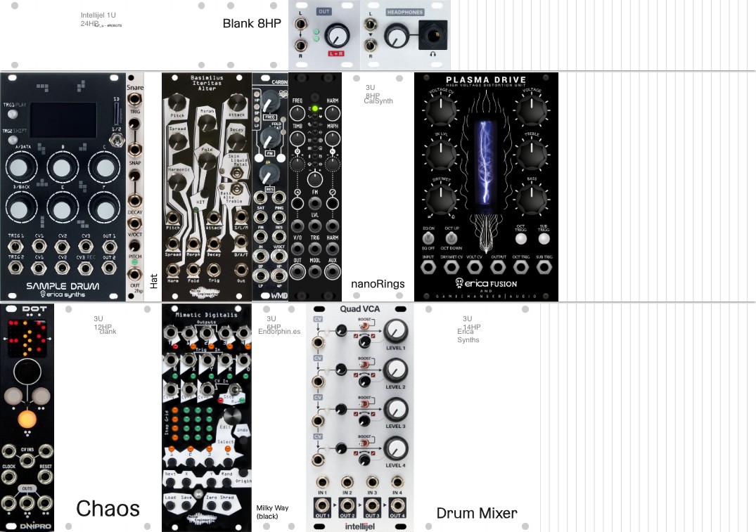Click the OUT 1 jack on Sample Drum
This screenshot has height=532, width=756.
[110, 247]
